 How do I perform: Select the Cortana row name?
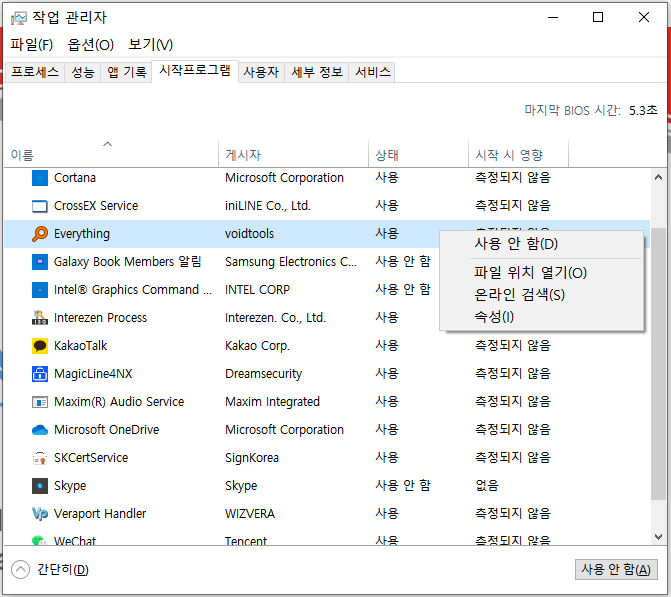[75, 178]
